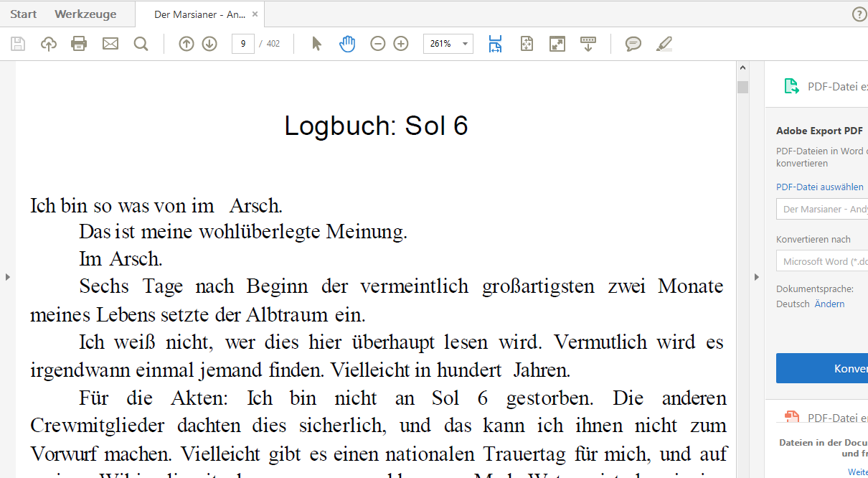Click the Dokumentsprache label
This screenshot has width=868, height=478.
pos(815,289)
